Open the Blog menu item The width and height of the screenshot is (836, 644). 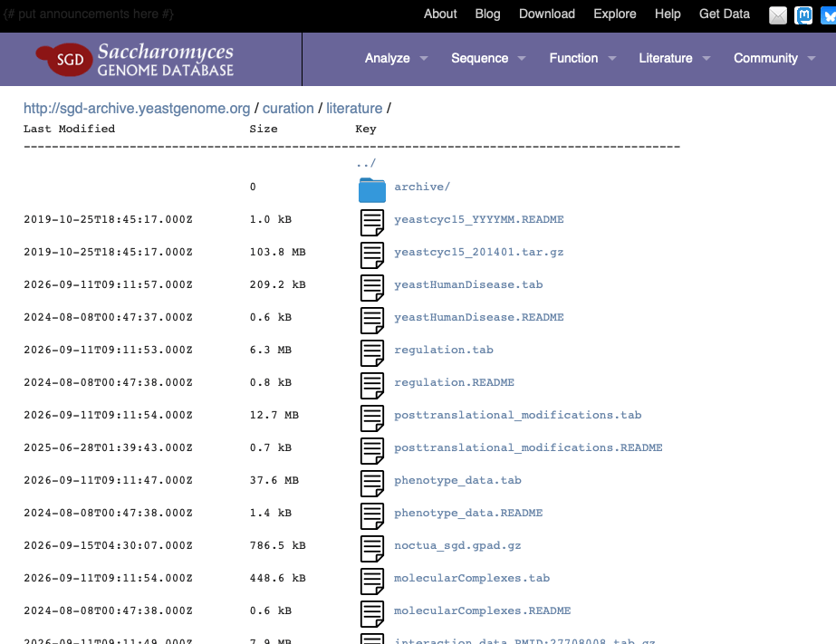487,14
